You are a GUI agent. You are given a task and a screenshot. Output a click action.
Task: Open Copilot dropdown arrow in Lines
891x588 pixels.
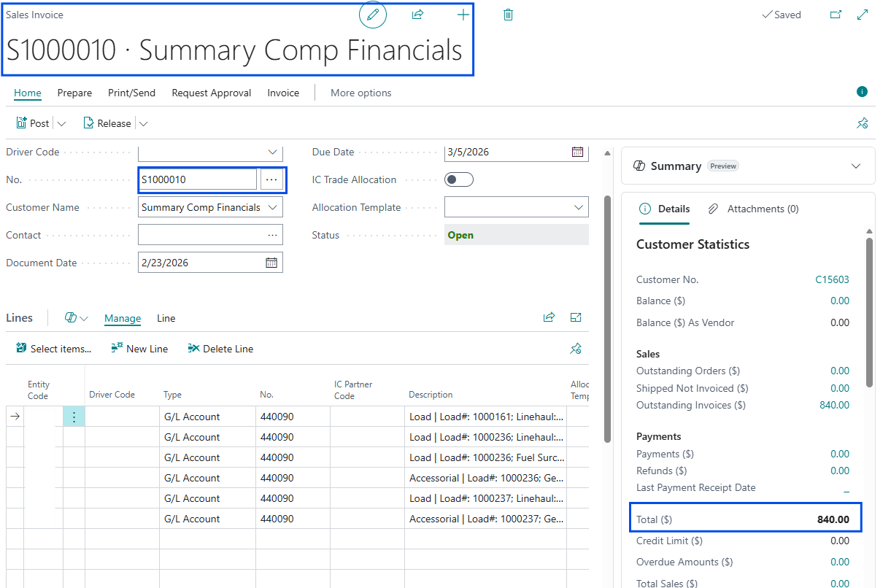click(84, 319)
